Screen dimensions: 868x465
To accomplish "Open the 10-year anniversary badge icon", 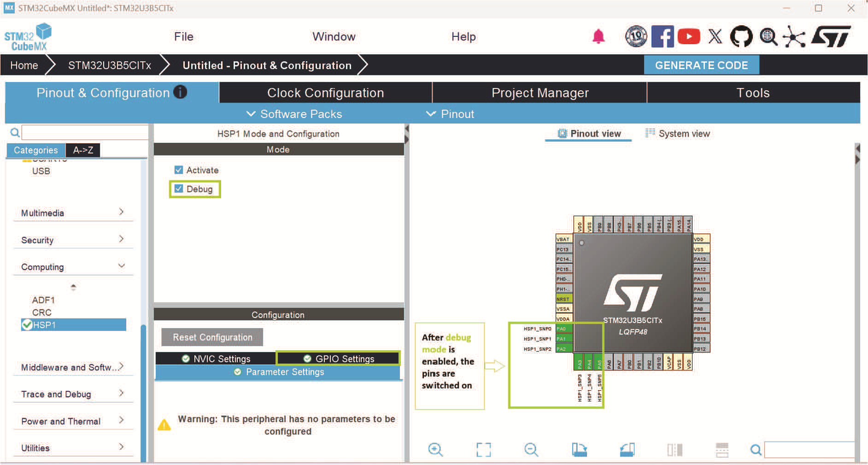I will click(636, 36).
